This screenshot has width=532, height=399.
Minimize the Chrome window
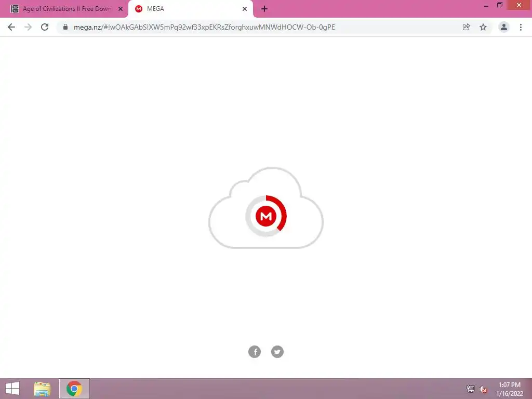point(486,5)
